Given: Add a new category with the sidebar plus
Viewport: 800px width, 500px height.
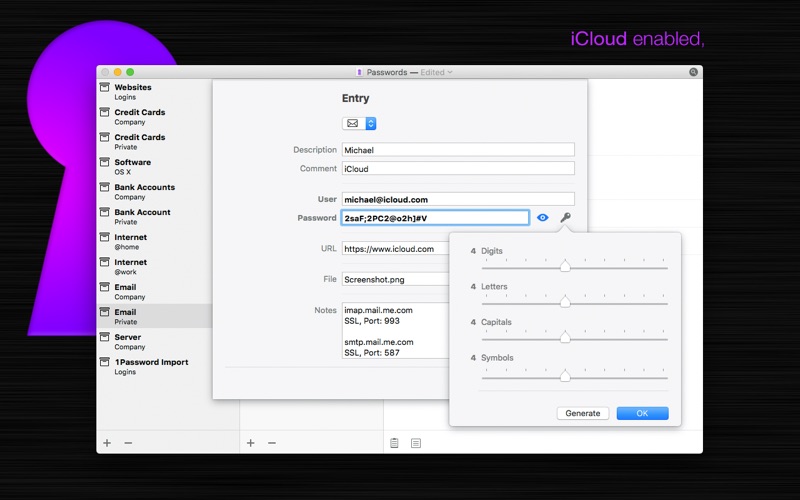Looking at the screenshot, I should click(x=107, y=443).
